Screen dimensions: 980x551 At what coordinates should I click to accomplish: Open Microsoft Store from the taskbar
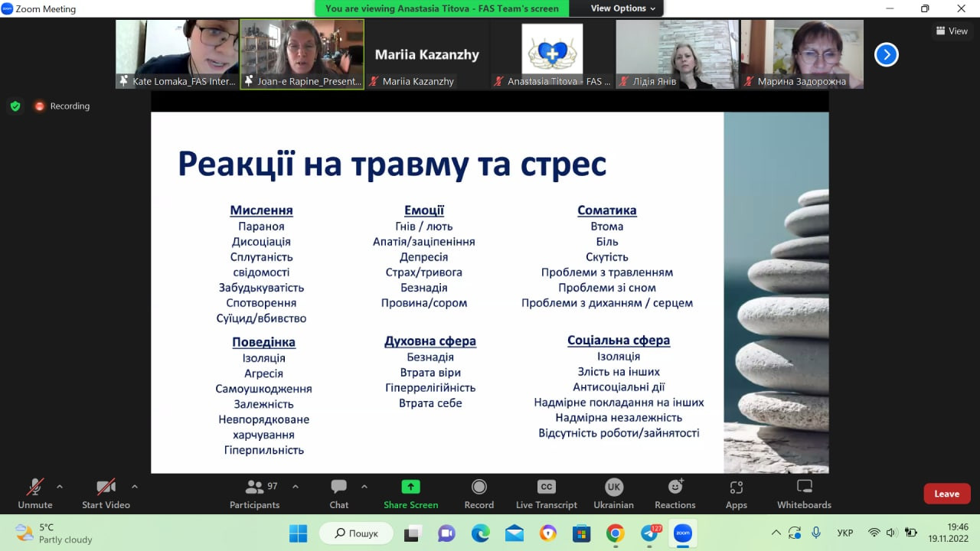click(581, 533)
